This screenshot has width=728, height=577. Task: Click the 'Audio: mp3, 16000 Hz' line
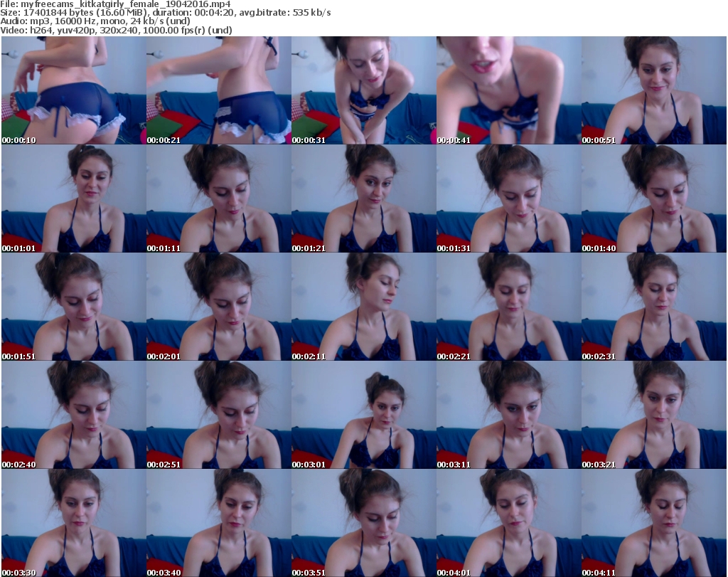(95, 21)
